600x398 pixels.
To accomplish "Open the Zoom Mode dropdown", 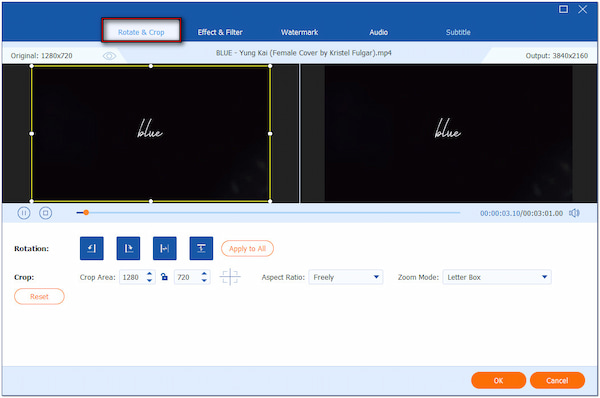I will pyautogui.click(x=497, y=277).
